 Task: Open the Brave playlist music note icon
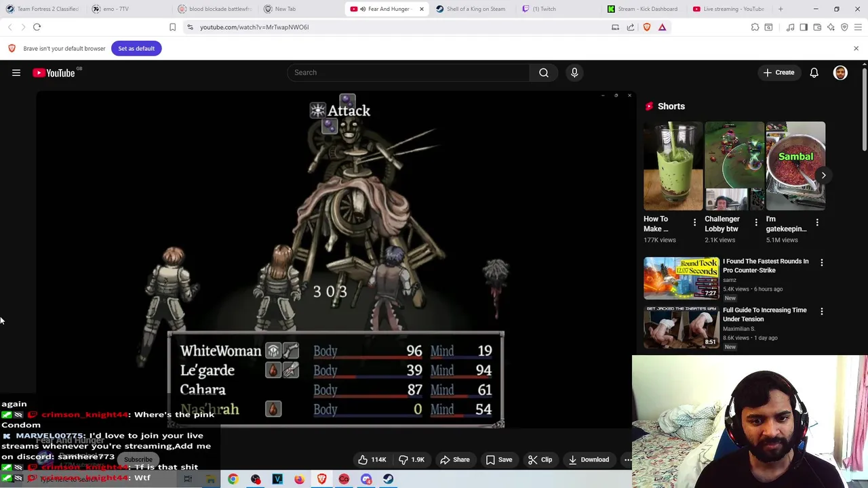click(790, 27)
